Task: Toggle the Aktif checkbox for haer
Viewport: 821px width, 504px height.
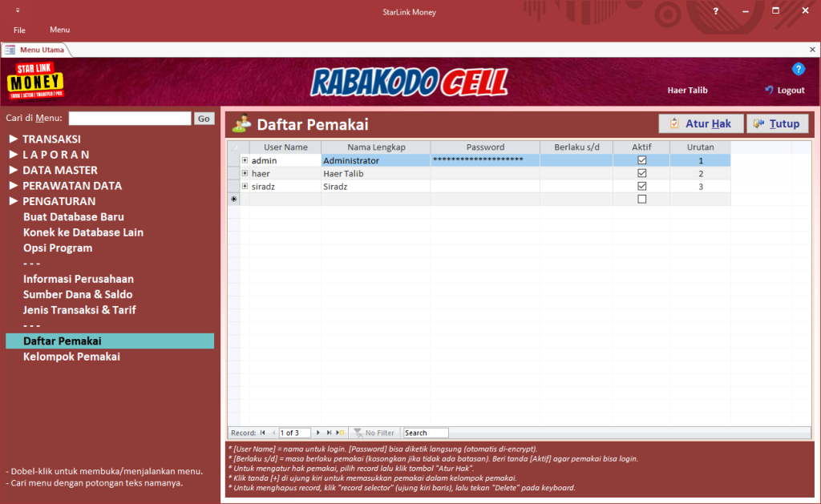Action: (642, 173)
